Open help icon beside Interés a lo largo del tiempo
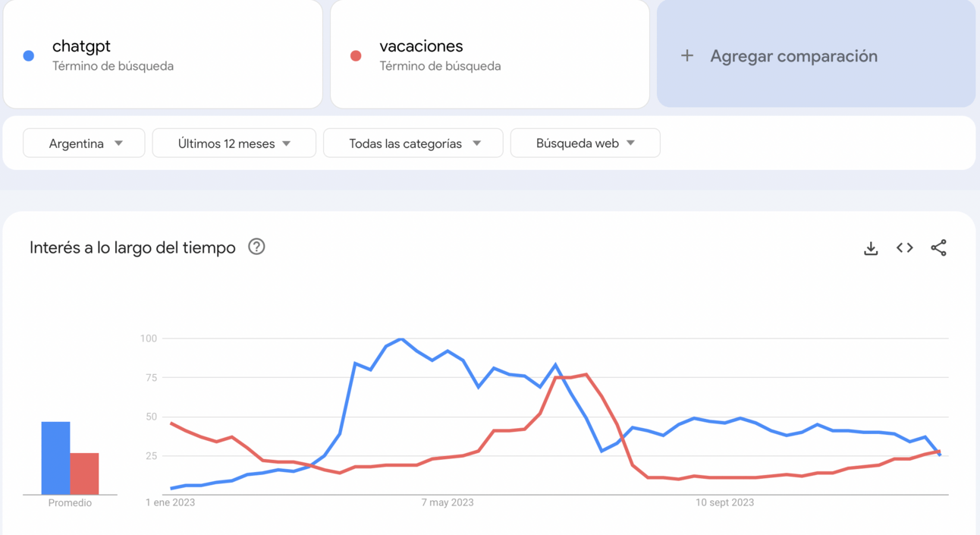 click(256, 247)
